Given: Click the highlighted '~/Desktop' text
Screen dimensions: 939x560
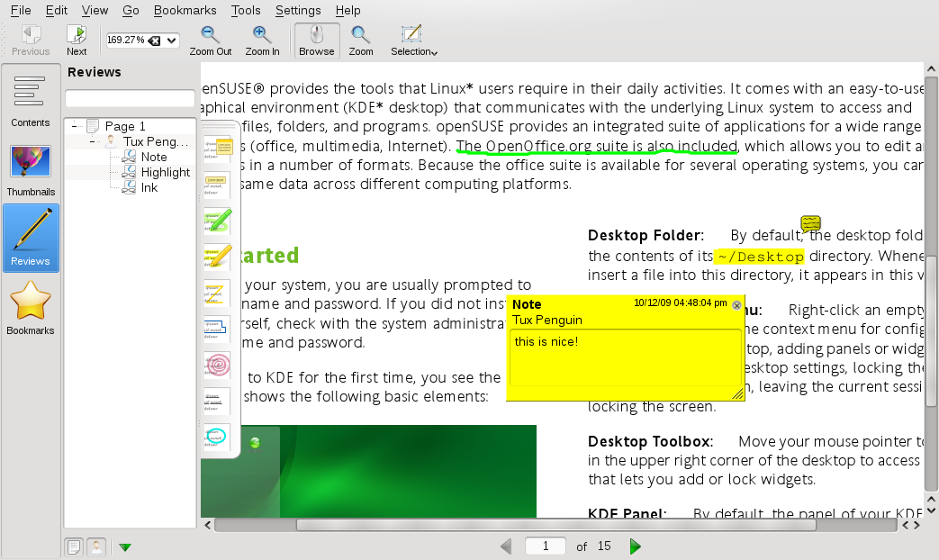Looking at the screenshot, I should point(759,257).
